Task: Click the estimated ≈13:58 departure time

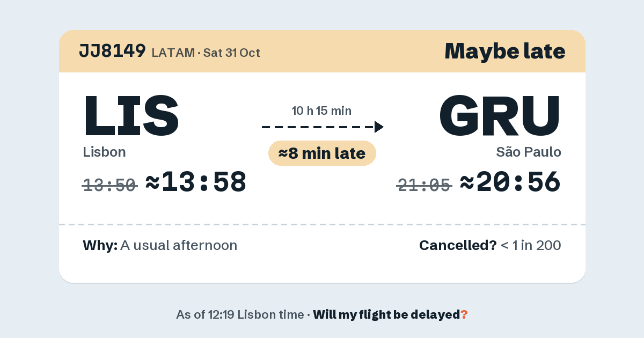Action: point(196,182)
